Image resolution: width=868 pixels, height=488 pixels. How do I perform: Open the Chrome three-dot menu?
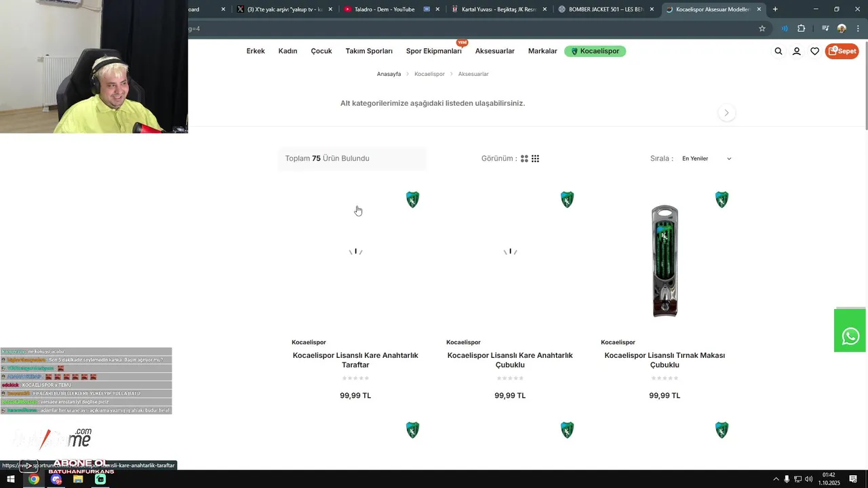(856, 28)
